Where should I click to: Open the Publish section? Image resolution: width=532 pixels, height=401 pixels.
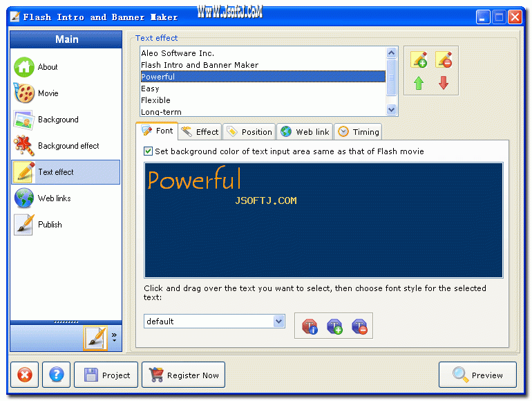click(x=66, y=225)
